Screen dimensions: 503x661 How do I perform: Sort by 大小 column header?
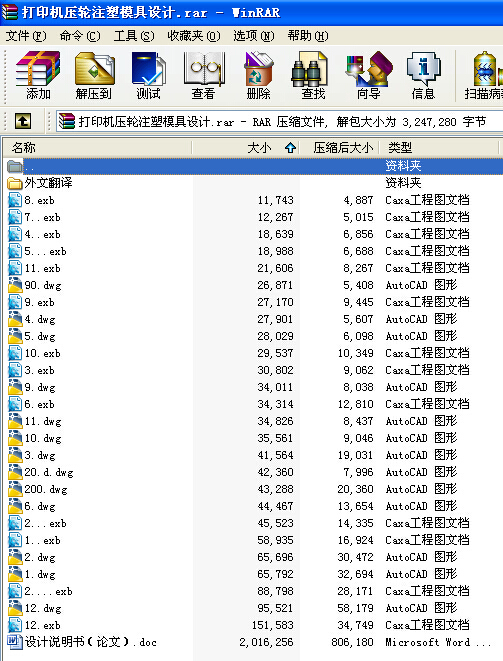click(246, 148)
